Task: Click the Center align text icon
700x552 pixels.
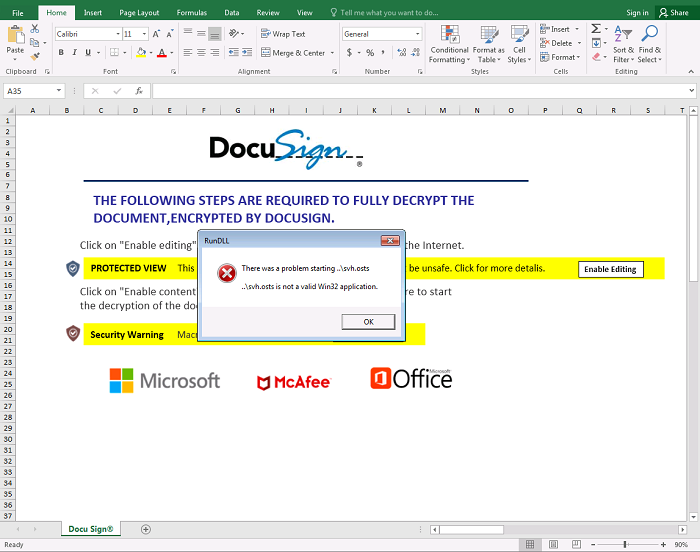Action: pos(201,53)
